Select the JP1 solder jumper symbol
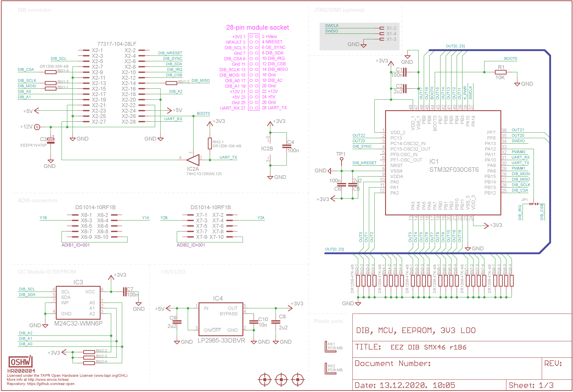This screenshot has height=392, width=573. pyautogui.click(x=534, y=204)
